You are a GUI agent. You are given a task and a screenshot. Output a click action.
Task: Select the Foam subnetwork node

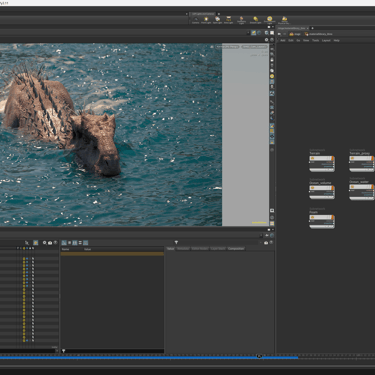pyautogui.click(x=322, y=222)
